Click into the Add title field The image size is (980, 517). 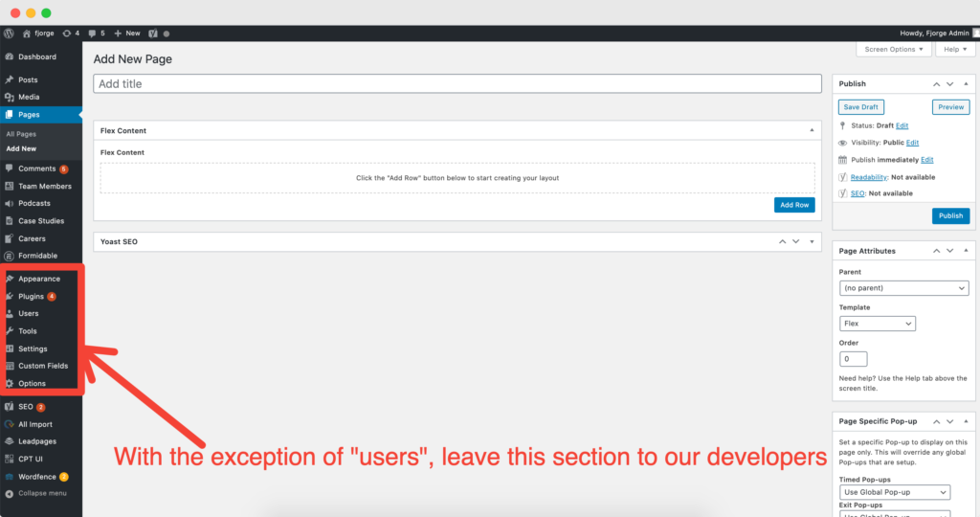coord(457,84)
